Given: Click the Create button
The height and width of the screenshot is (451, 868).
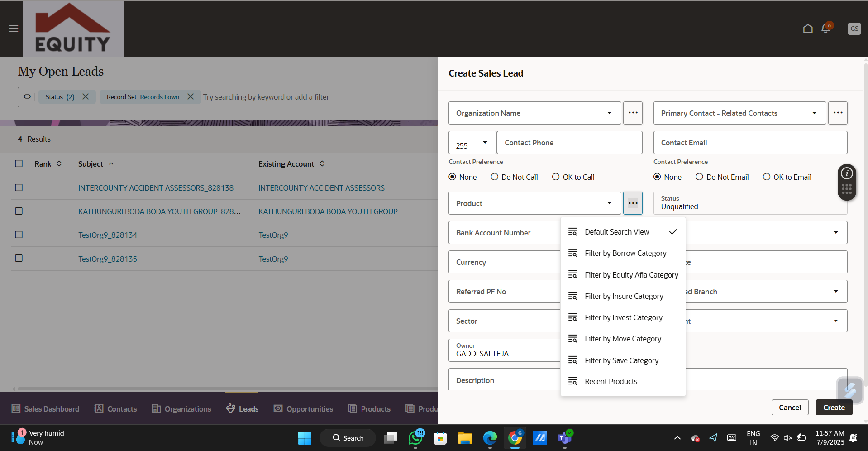Looking at the screenshot, I should [x=834, y=407].
